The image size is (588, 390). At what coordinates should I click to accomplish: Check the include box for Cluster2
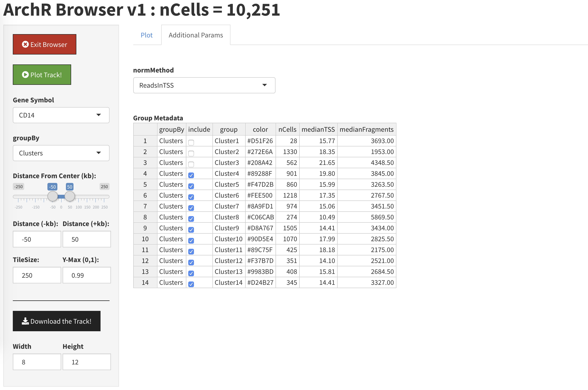click(191, 154)
